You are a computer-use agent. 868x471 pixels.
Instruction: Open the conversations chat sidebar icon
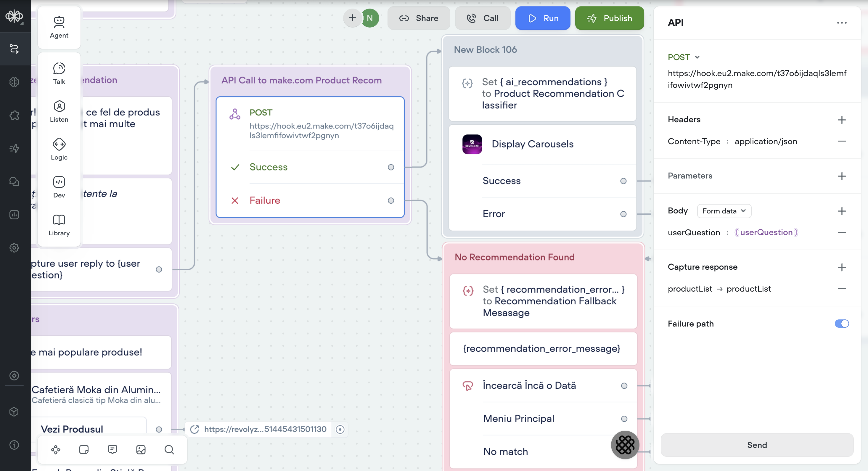pos(14,181)
